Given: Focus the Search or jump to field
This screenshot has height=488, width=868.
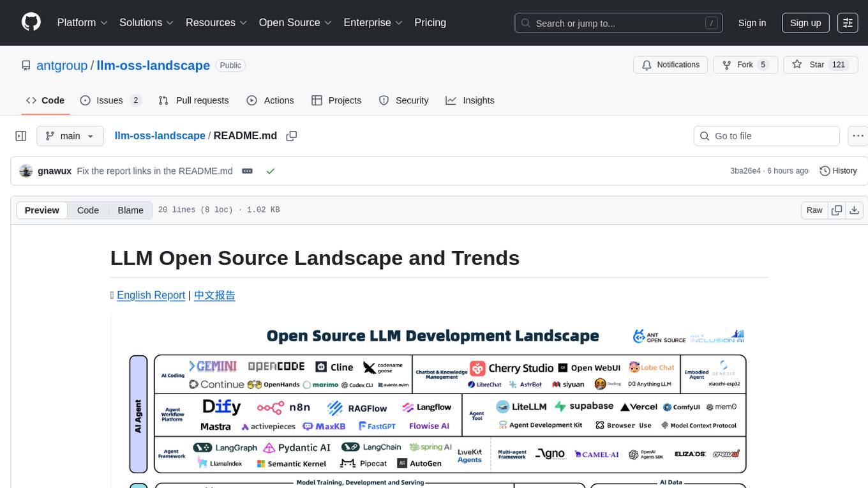Looking at the screenshot, I should point(618,23).
